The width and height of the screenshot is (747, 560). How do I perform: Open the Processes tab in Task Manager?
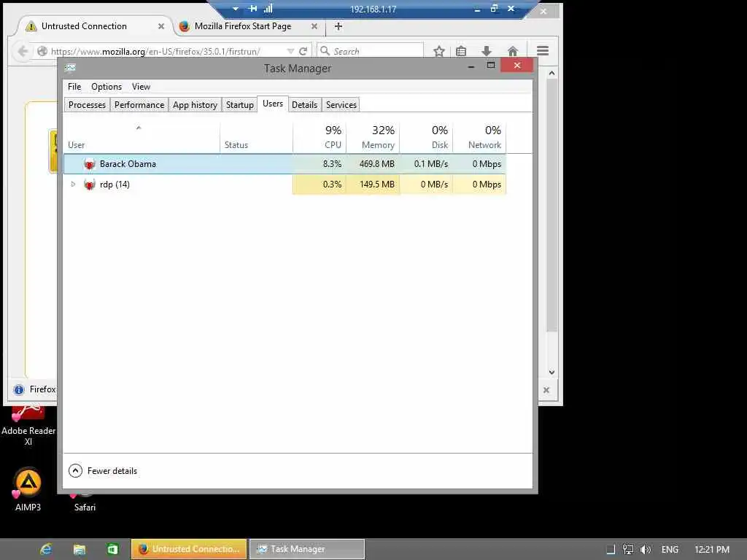pos(87,105)
